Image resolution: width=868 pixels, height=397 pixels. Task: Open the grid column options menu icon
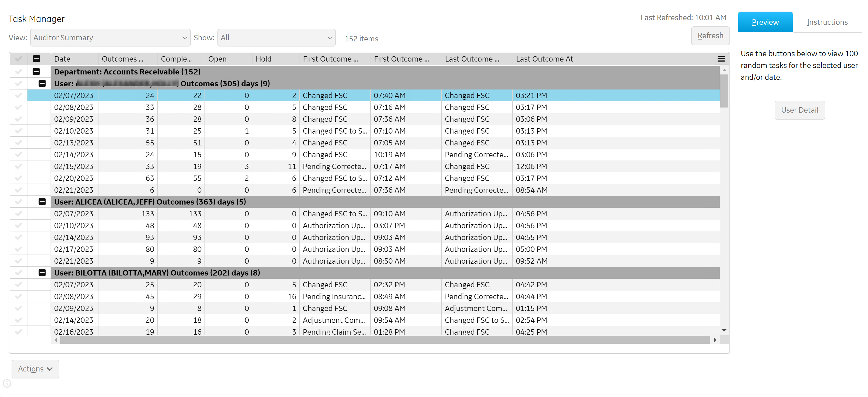coord(721,59)
